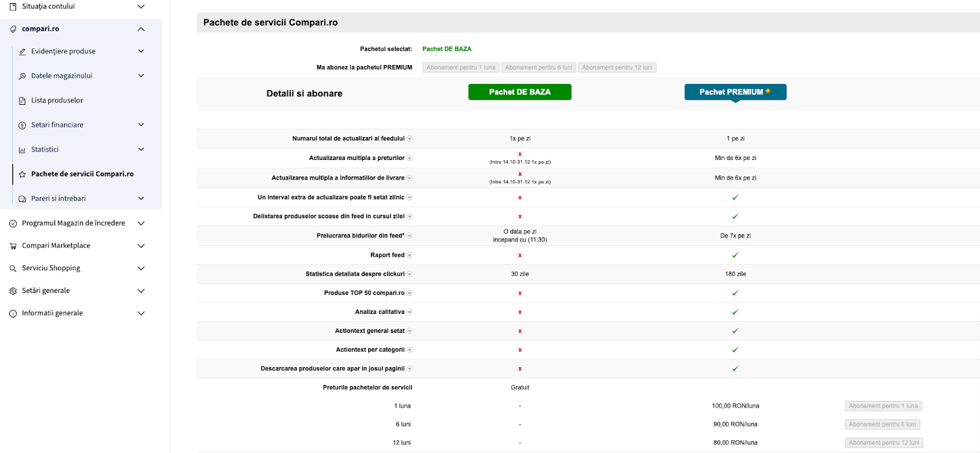Click the Pareri si intrebari chat icon
Viewport: 980px width, 453px height.
click(x=22, y=199)
